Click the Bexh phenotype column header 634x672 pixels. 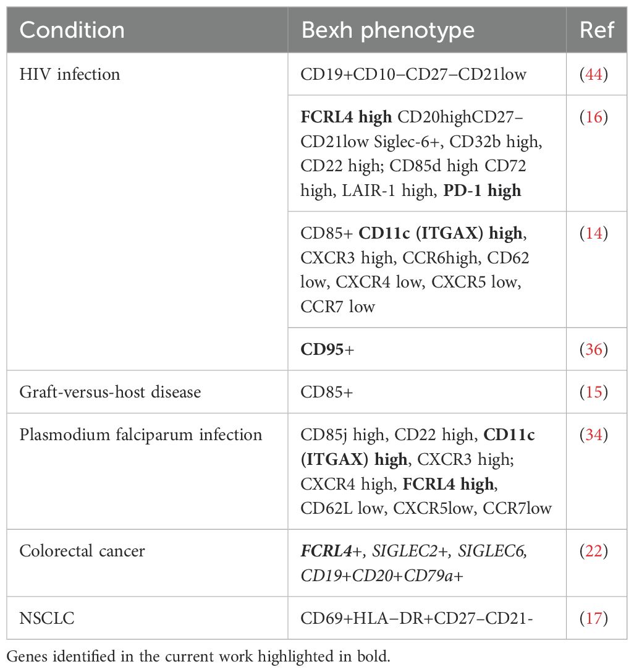[388, 30]
